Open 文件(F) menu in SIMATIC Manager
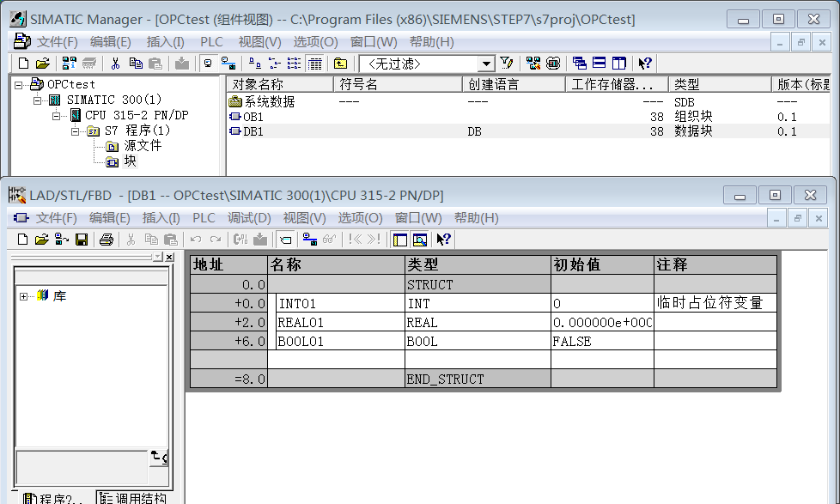The image size is (840, 504). [x=58, y=42]
